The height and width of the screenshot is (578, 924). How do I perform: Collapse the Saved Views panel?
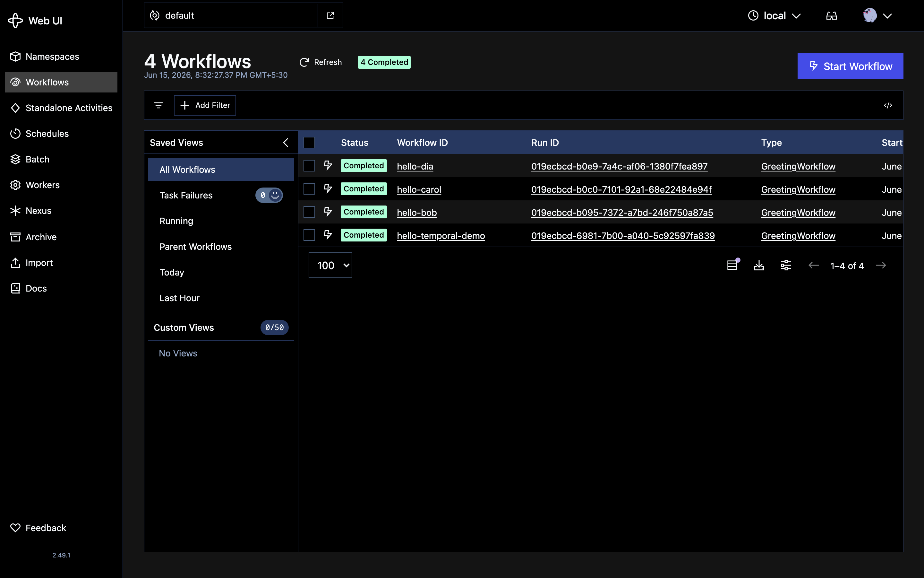click(x=286, y=143)
